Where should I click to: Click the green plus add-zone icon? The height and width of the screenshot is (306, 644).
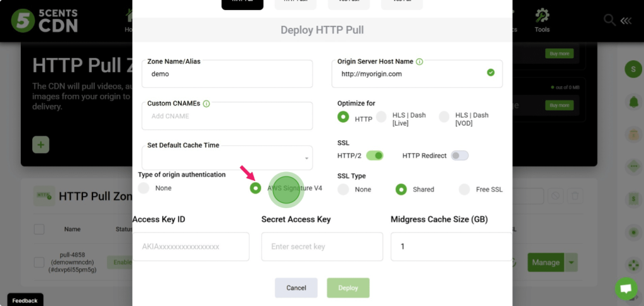point(41,145)
